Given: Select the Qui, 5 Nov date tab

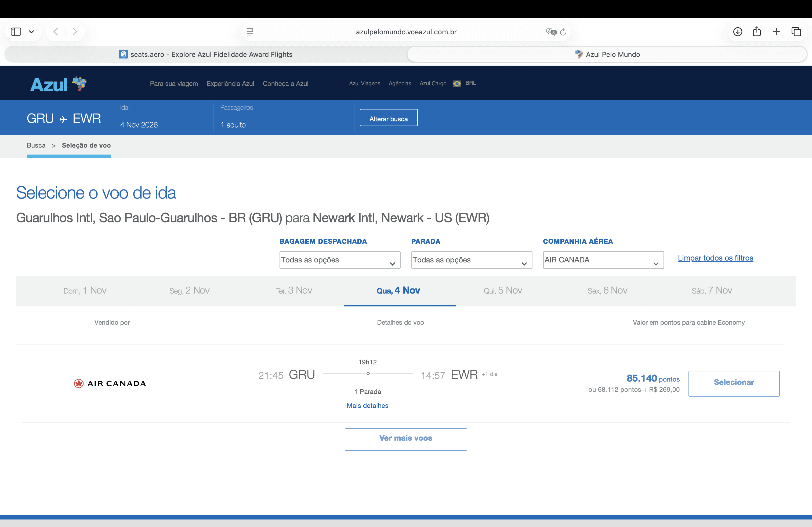Looking at the screenshot, I should point(503,290).
